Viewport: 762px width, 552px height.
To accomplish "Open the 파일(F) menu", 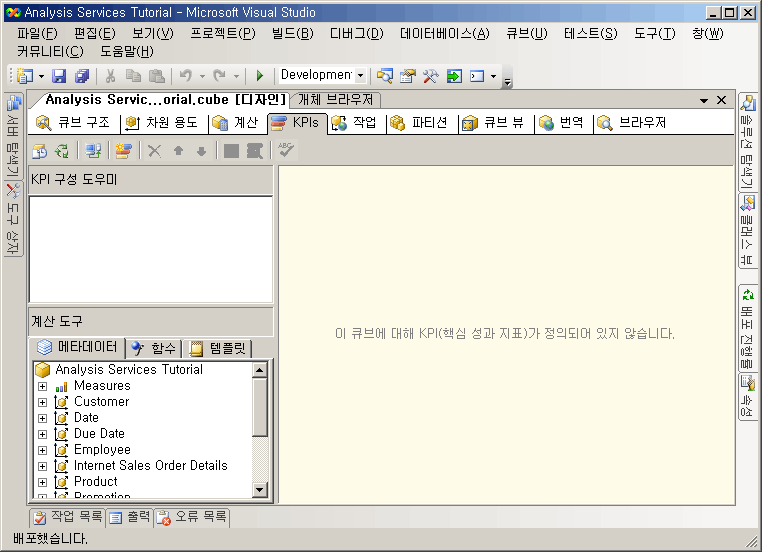I will click(x=37, y=34).
